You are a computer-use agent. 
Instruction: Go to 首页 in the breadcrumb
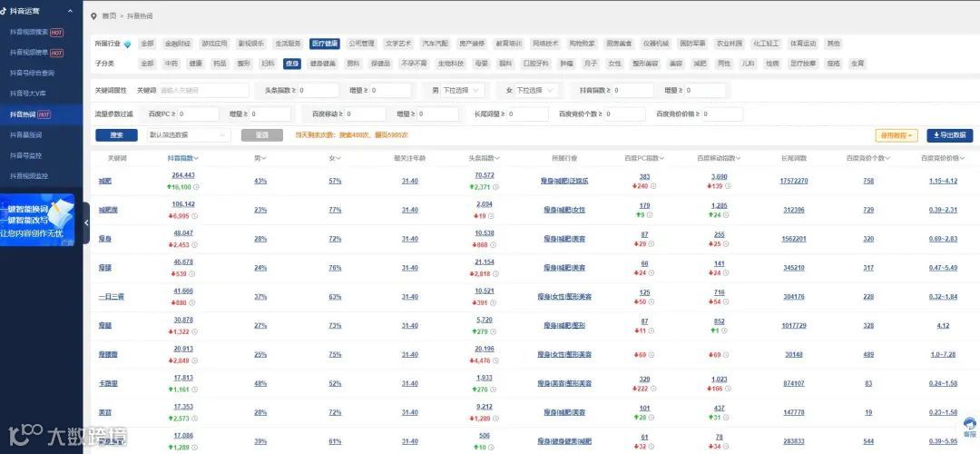pos(109,15)
